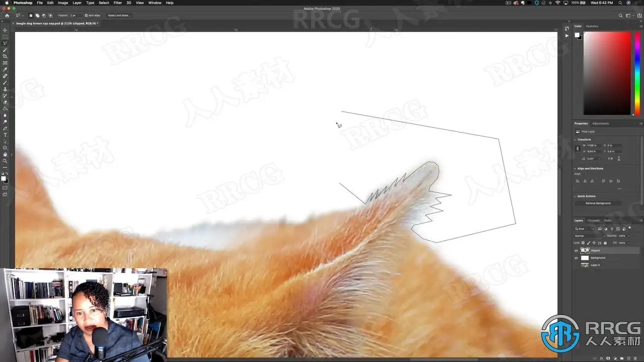Select the Hand tool
Image resolution: width=644 pixels, height=362 pixels.
tap(6, 154)
